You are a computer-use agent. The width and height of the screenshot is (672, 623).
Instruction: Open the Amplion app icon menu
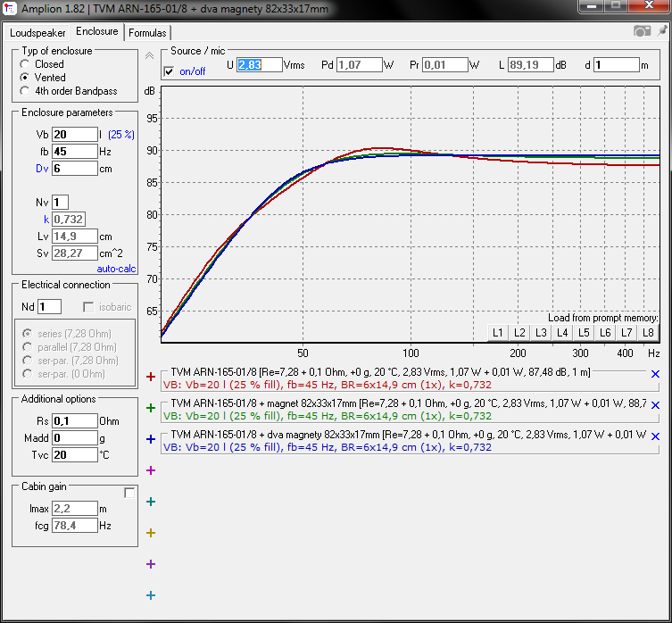pyautogui.click(x=10, y=8)
